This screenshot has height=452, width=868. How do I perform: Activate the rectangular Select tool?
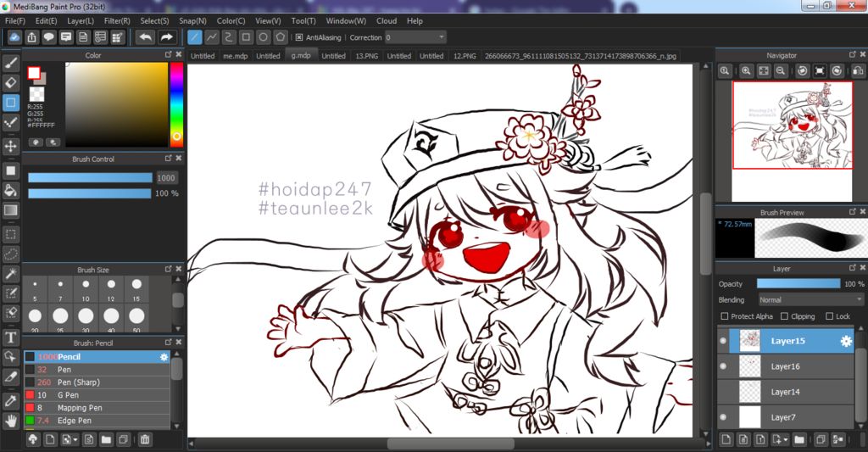click(10, 234)
